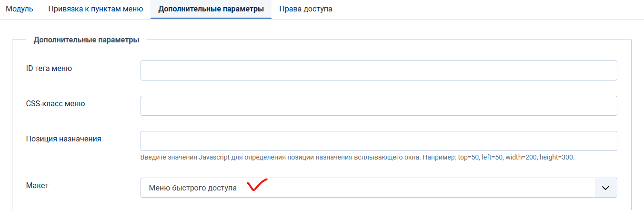This screenshot has width=644, height=210.
Task: Open the Модуль tab
Action: tap(20, 9)
